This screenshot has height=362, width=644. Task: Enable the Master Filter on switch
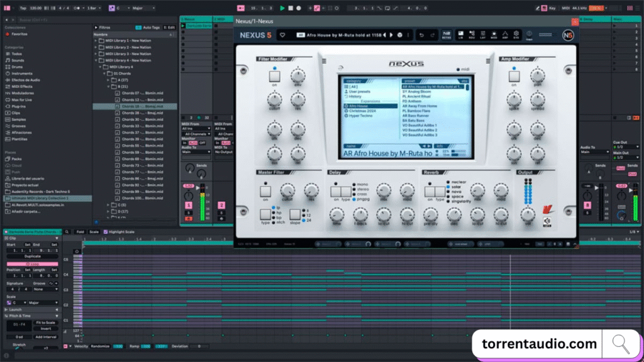[x=265, y=190]
